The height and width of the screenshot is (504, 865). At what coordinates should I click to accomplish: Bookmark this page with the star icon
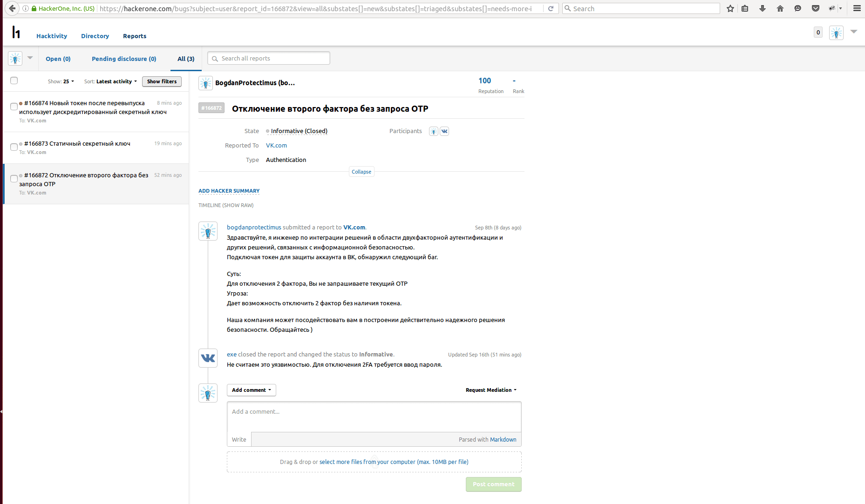(730, 8)
